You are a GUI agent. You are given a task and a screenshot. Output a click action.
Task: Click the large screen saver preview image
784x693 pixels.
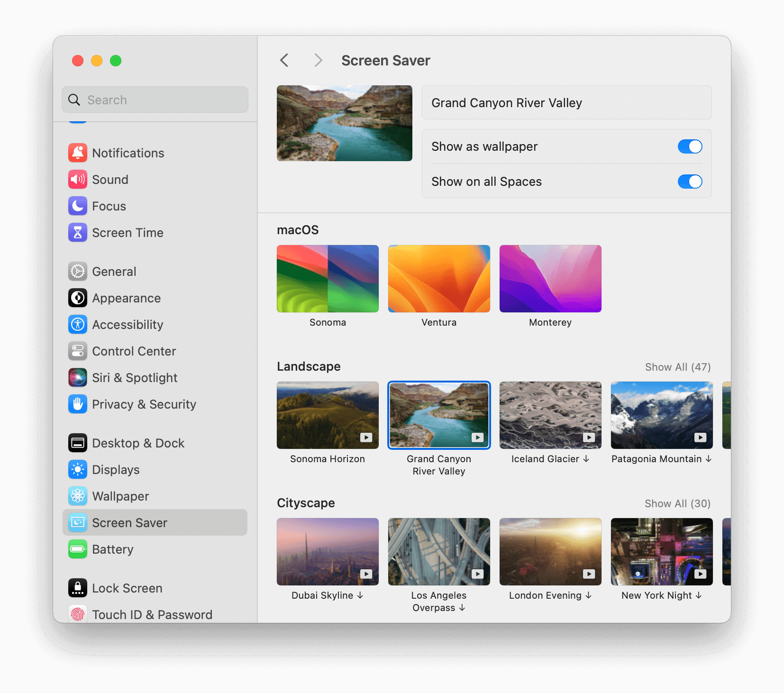(345, 123)
